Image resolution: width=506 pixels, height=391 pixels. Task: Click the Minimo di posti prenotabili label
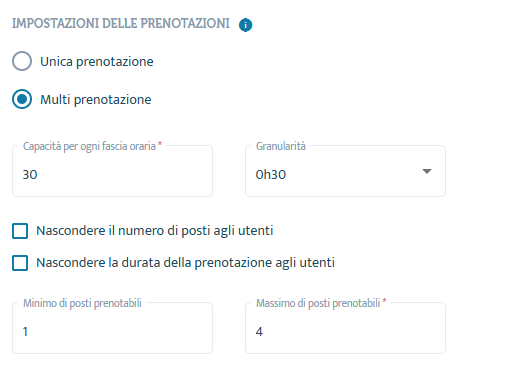(82, 303)
